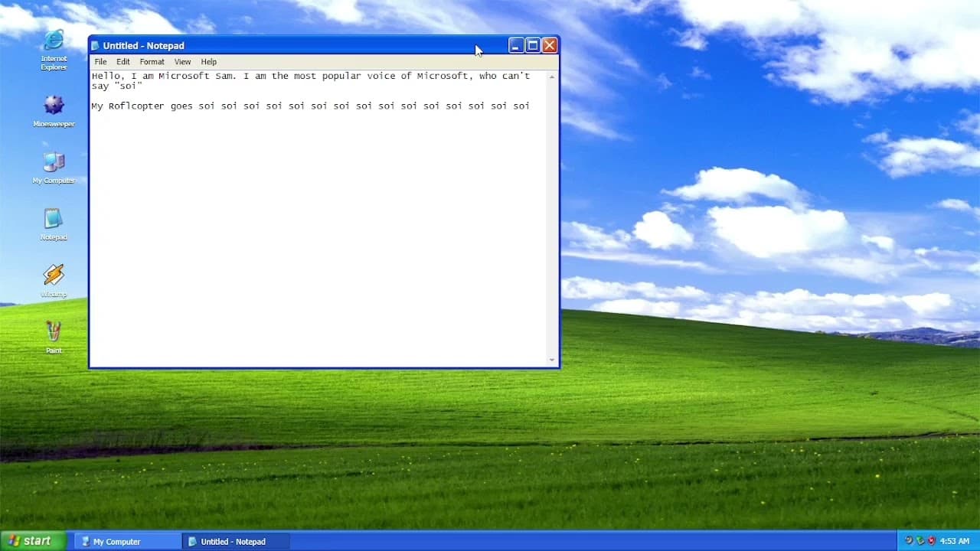980x551 pixels.
Task: Select the Notepad desktop shortcut icon
Action: [54, 224]
